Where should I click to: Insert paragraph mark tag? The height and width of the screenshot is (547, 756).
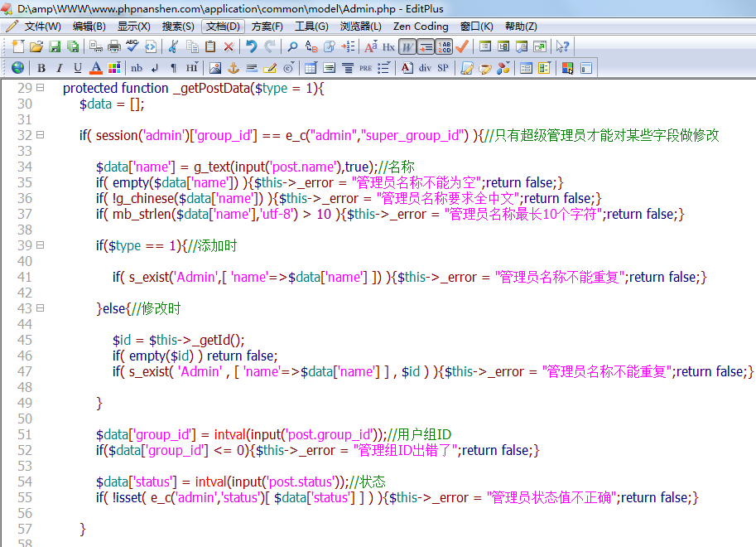(174, 68)
